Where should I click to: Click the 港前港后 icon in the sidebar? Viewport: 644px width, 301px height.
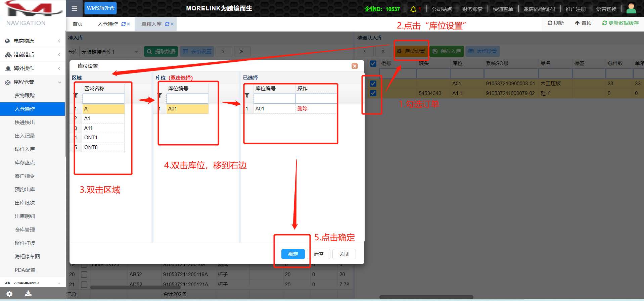click(x=8, y=55)
